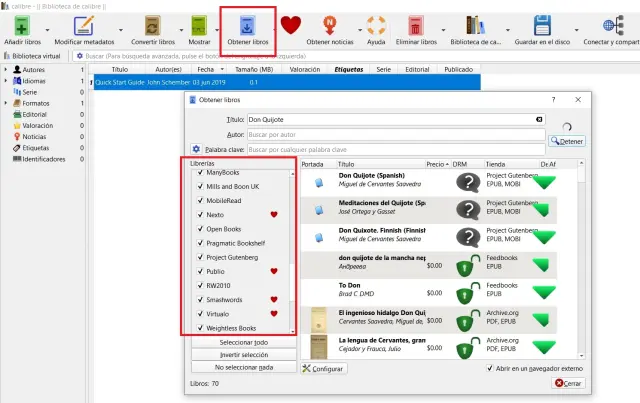Click the Añadir libros toolbar icon
Image resolution: width=640 pixels, height=403 pixels.
[x=21, y=26]
